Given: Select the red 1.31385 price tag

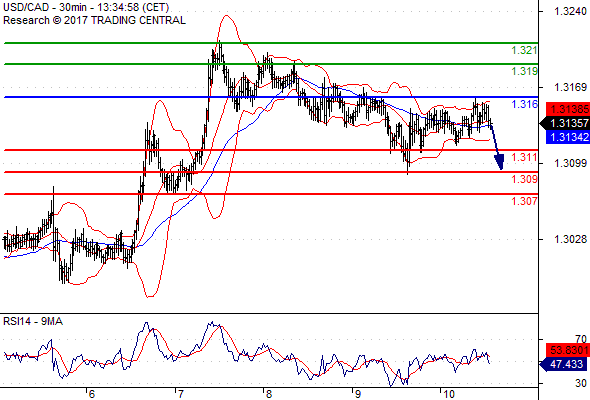Looking at the screenshot, I should (568, 109).
